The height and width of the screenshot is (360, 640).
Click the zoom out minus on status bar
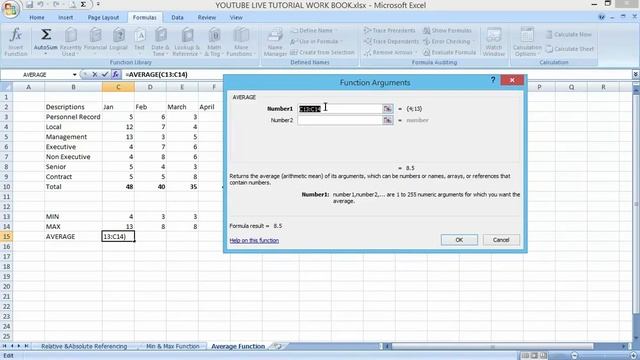coord(574,356)
